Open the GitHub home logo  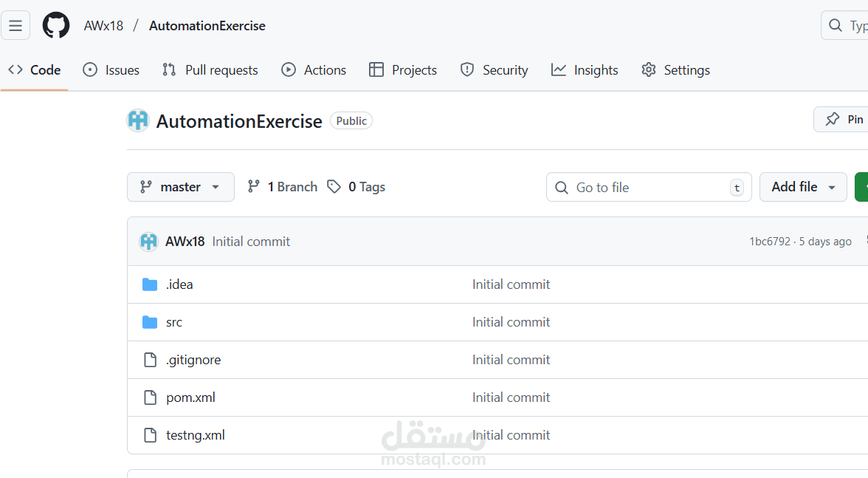(x=56, y=24)
